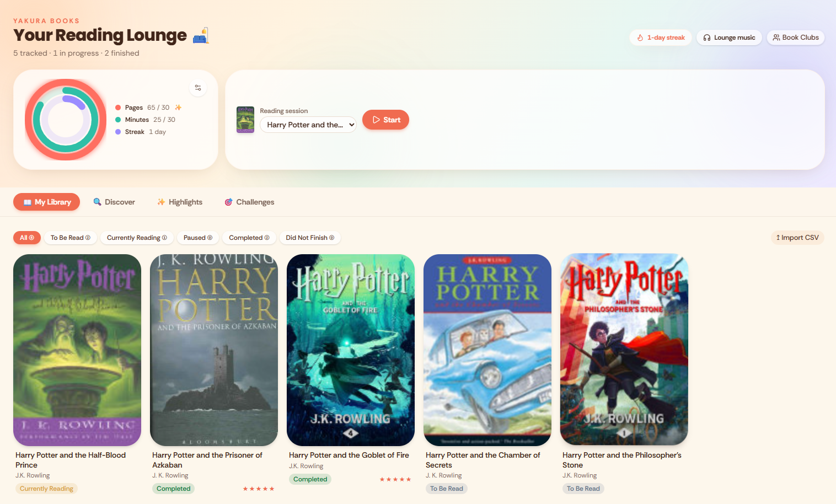Click Completed status on Prisoner of Azkaban
This screenshot has height=504, width=836.
[174, 489]
